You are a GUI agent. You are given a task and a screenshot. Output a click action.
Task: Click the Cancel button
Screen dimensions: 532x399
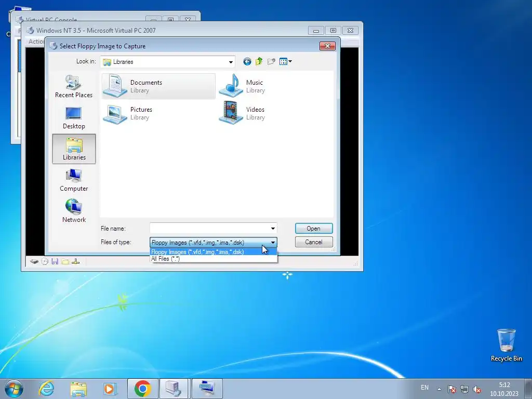tap(314, 242)
